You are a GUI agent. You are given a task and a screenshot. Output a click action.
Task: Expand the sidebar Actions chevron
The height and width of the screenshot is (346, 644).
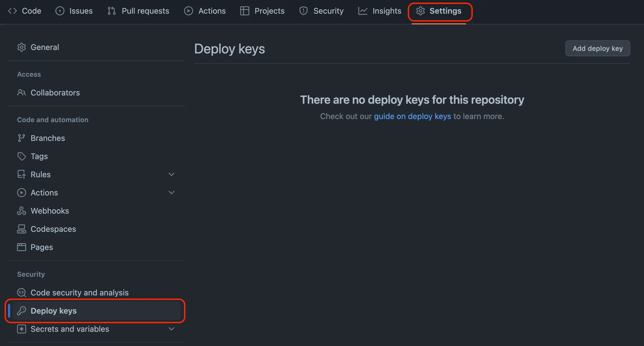point(171,193)
